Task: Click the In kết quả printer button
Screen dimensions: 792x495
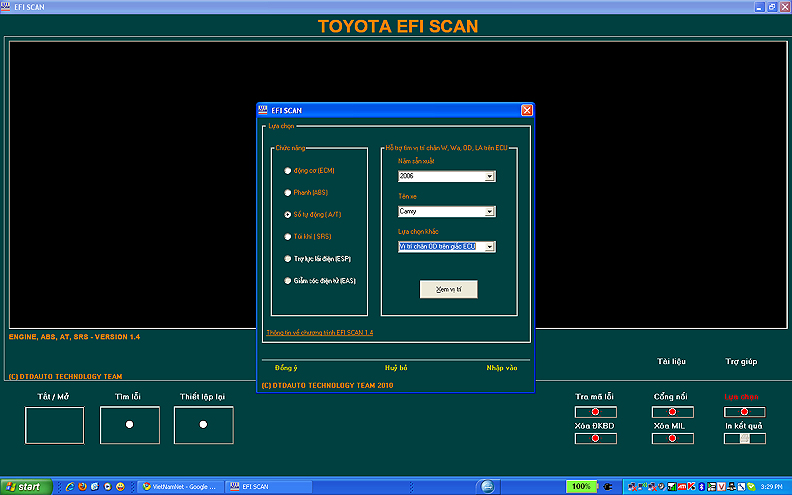Action: click(x=745, y=438)
